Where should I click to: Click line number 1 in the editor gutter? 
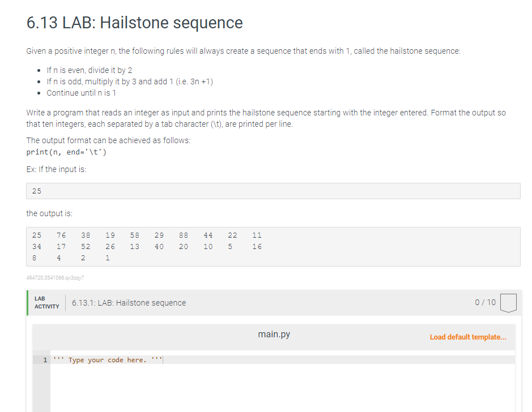[x=45, y=359]
